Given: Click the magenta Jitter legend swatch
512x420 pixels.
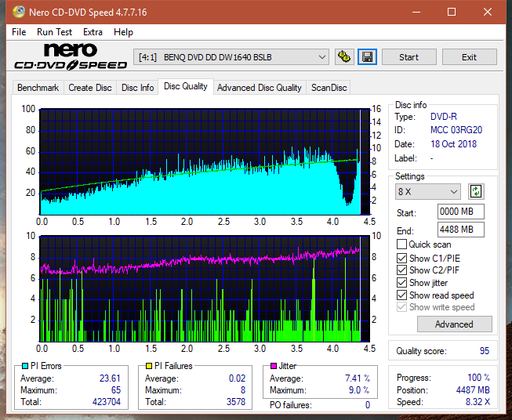Looking at the screenshot, I should pos(274,366).
